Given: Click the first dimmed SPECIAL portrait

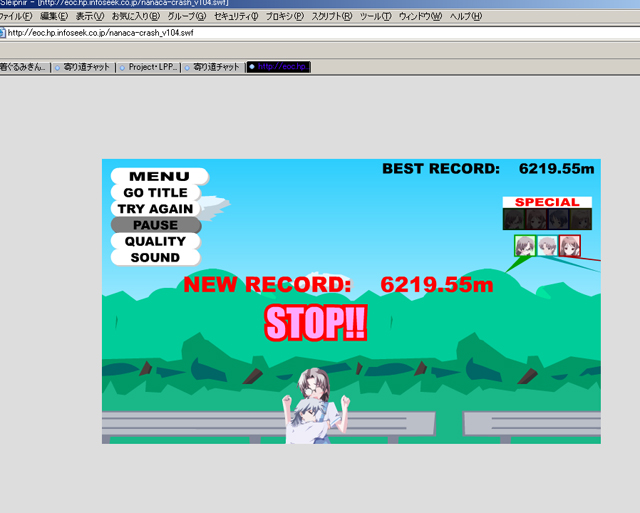Looking at the screenshot, I should (514, 219).
